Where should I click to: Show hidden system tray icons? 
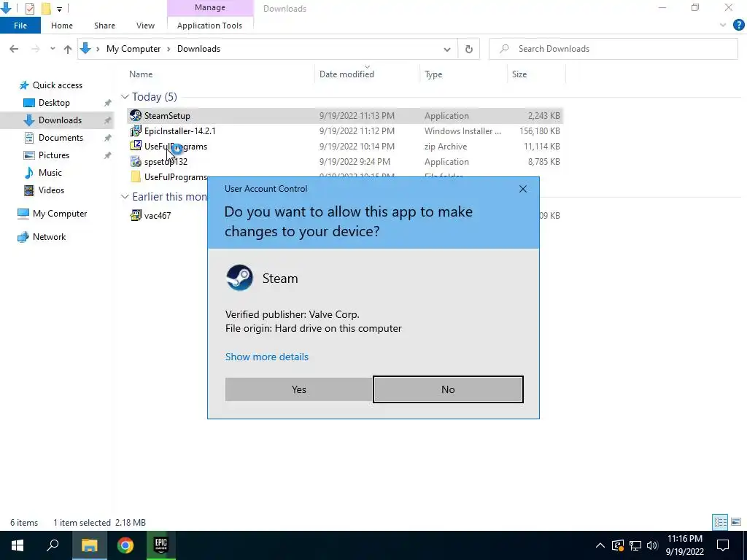pyautogui.click(x=600, y=545)
